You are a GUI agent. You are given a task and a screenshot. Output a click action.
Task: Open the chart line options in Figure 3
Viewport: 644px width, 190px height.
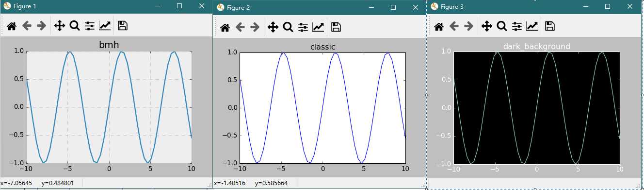[x=532, y=26]
